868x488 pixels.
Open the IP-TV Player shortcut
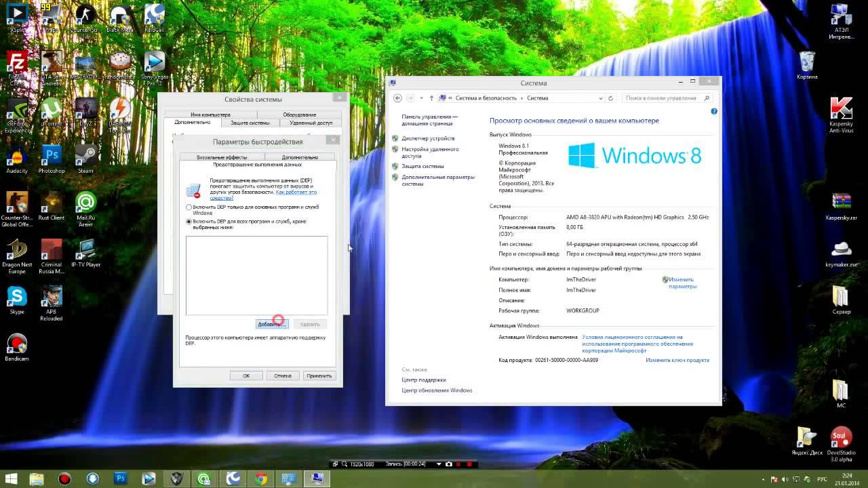point(86,253)
